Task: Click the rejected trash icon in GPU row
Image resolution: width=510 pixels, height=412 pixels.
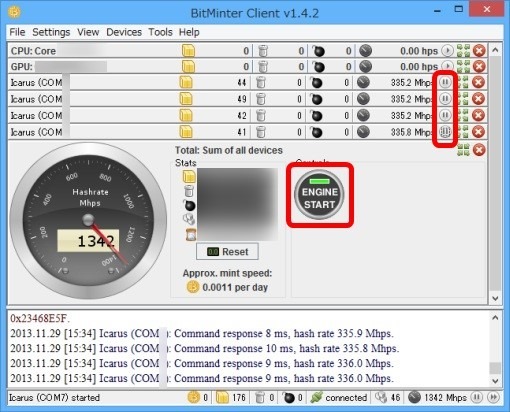Action: (x=263, y=66)
